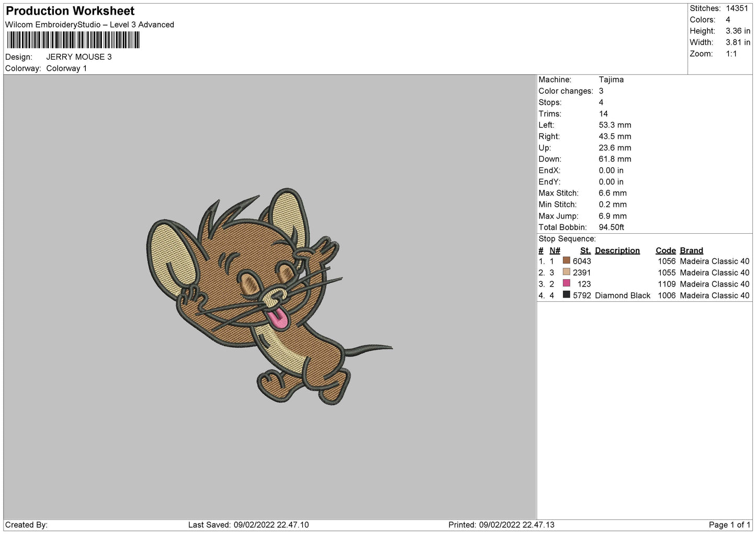Click the Brand column header

tap(692, 251)
